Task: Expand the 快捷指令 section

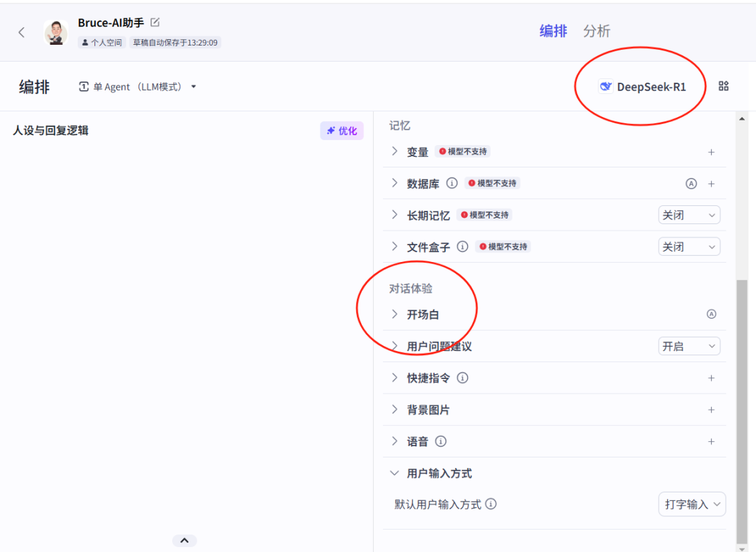Action: 394,378
